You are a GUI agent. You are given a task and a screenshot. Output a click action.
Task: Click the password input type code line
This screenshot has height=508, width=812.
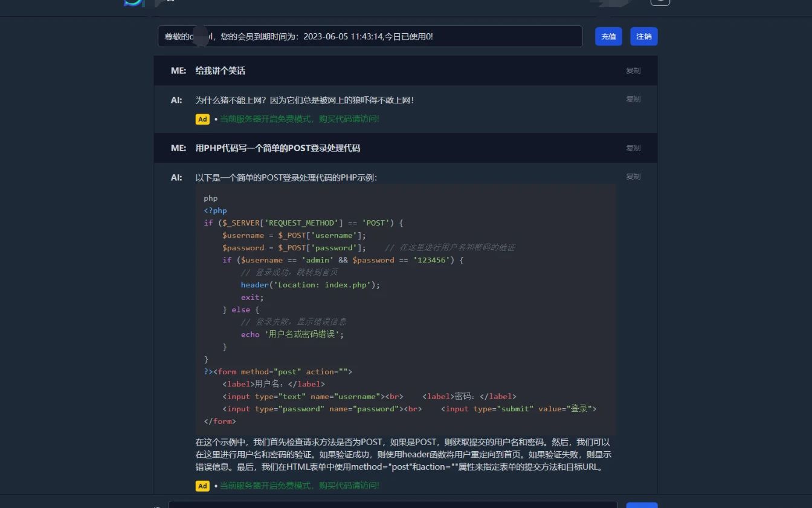[410, 409]
